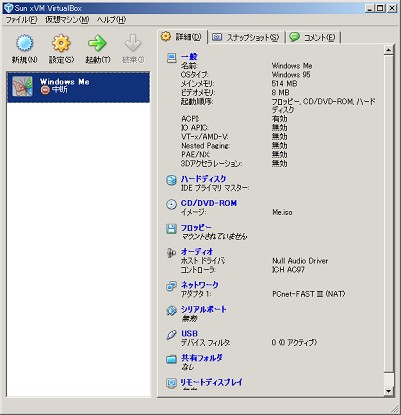
Task: Click the VirtualBox title bar app icon
Action: click(x=8, y=8)
